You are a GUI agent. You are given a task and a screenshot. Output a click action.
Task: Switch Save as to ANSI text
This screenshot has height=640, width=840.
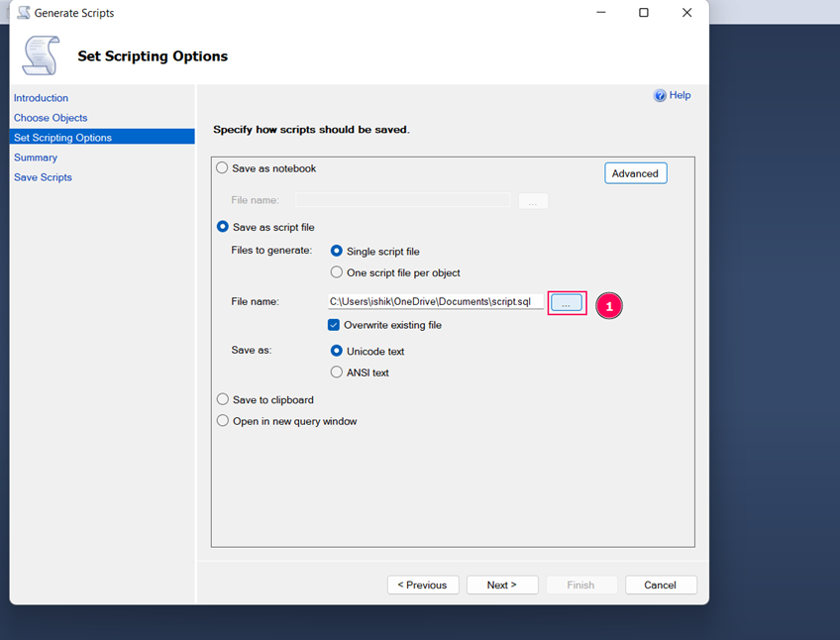337,373
